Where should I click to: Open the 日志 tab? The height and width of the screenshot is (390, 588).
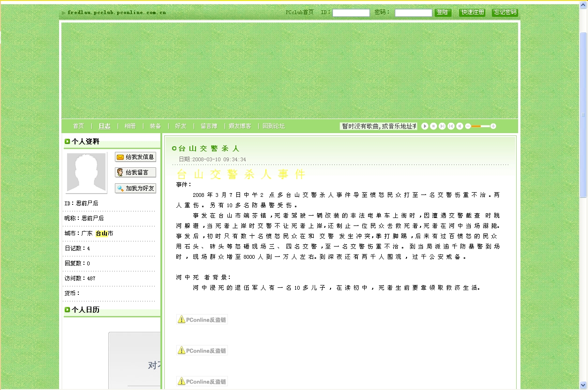105,126
